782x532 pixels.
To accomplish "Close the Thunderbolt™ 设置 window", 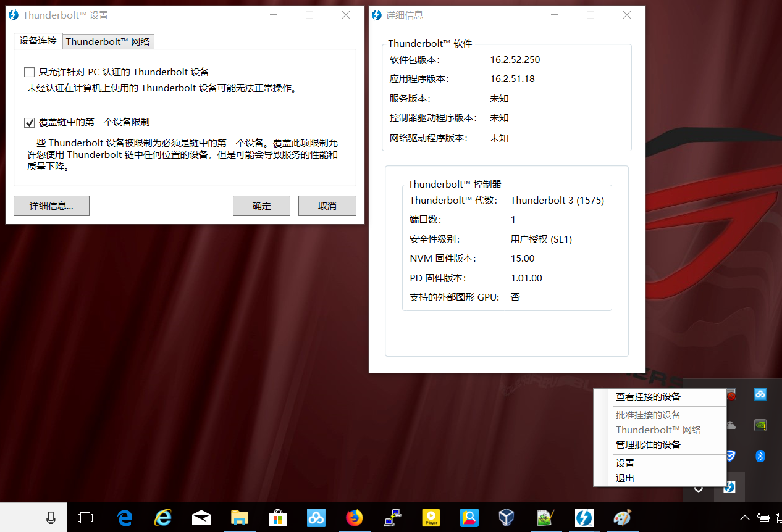I will pos(346,15).
